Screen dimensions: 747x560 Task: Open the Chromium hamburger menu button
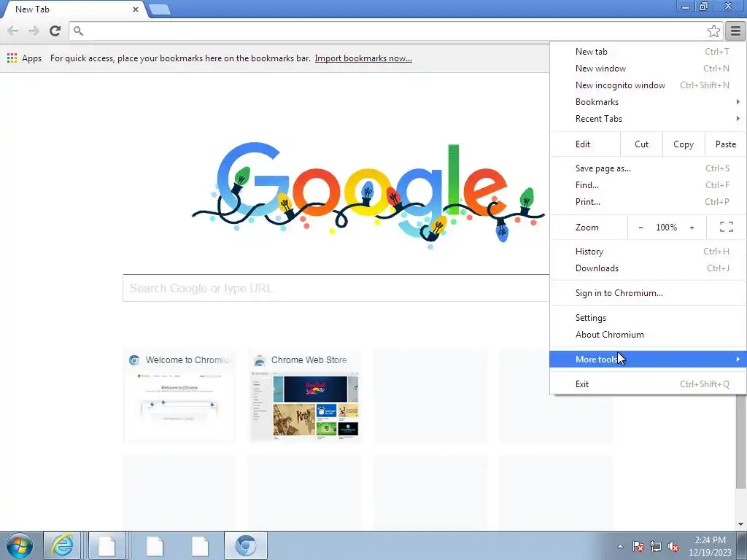point(735,31)
